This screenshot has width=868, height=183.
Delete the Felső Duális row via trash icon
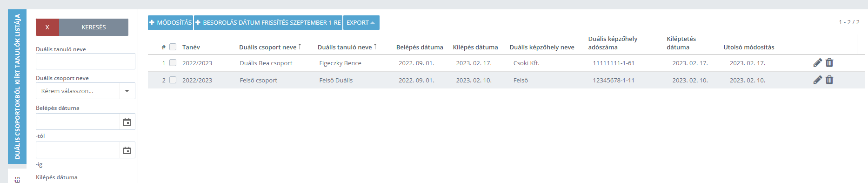[x=829, y=80]
